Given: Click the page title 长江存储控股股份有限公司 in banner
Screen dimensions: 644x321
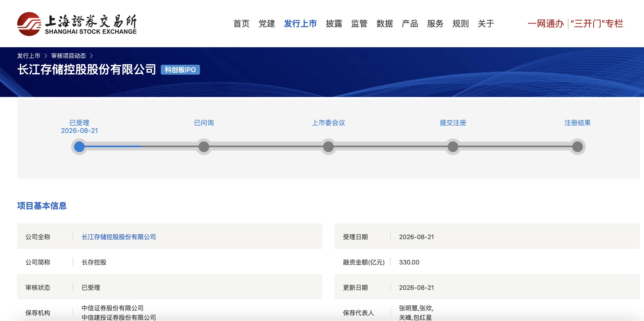Looking at the screenshot, I should (87, 69).
